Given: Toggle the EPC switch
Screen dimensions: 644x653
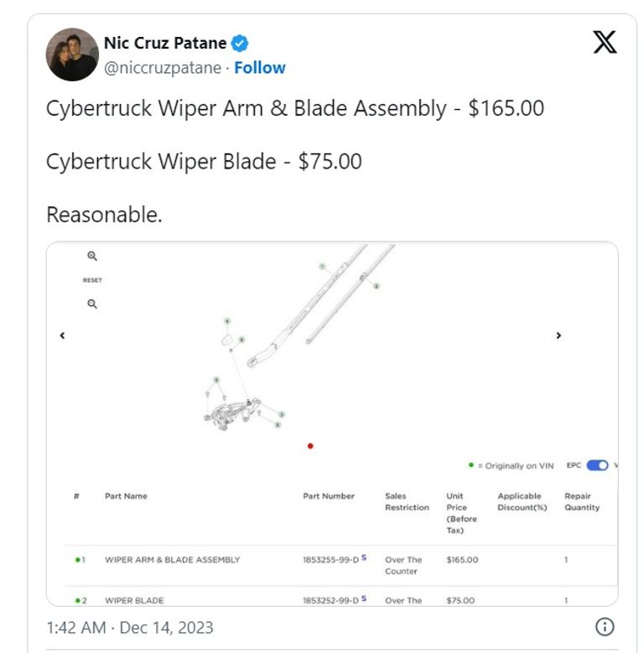Looking at the screenshot, I should 597,465.
